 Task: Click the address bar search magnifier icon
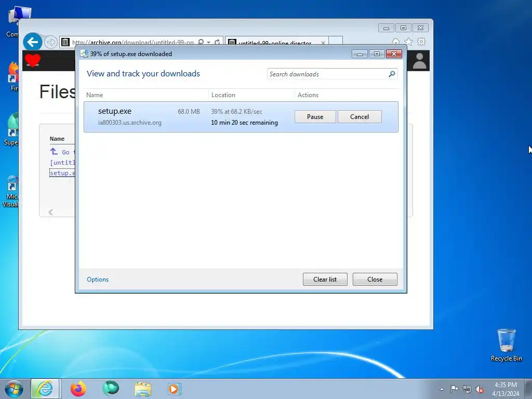201,42
